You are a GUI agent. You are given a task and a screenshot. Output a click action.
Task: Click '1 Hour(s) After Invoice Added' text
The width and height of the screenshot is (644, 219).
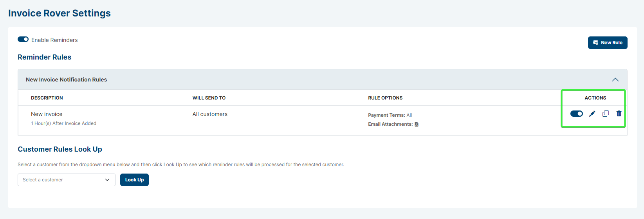(x=63, y=123)
